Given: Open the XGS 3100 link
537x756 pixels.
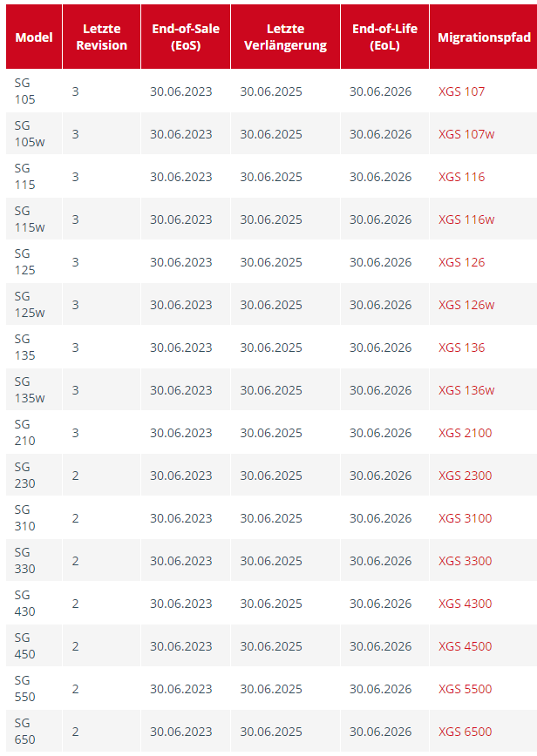Looking at the screenshot, I should coord(466,518).
